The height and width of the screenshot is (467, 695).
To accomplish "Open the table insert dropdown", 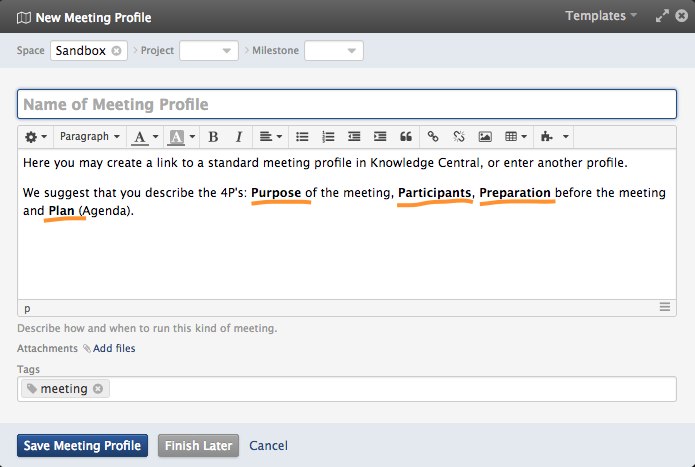I will (x=516, y=136).
